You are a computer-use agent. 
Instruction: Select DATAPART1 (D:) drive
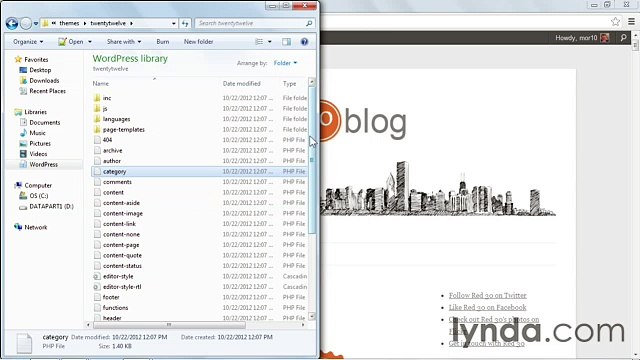(x=51, y=207)
